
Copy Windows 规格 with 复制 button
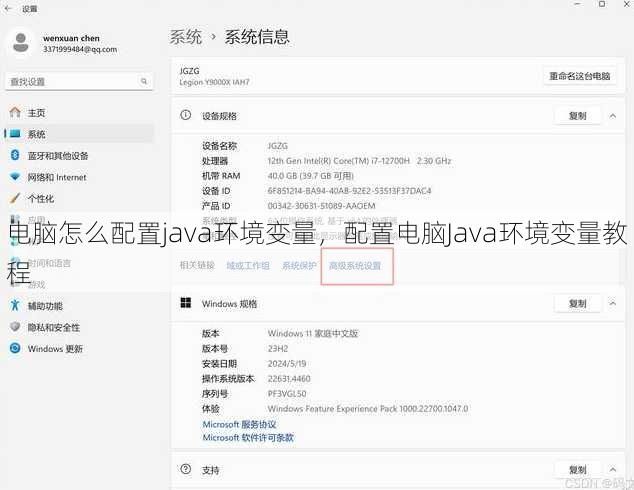coord(577,303)
